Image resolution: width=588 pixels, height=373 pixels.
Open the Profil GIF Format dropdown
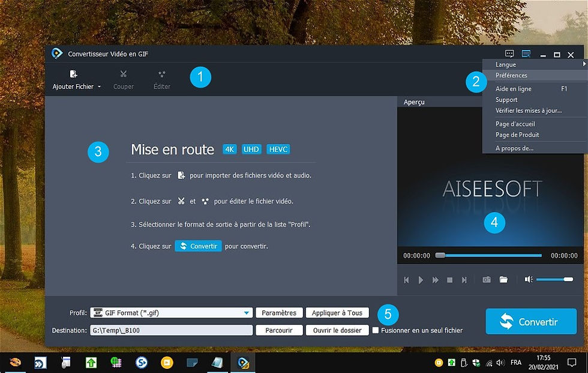click(x=172, y=312)
